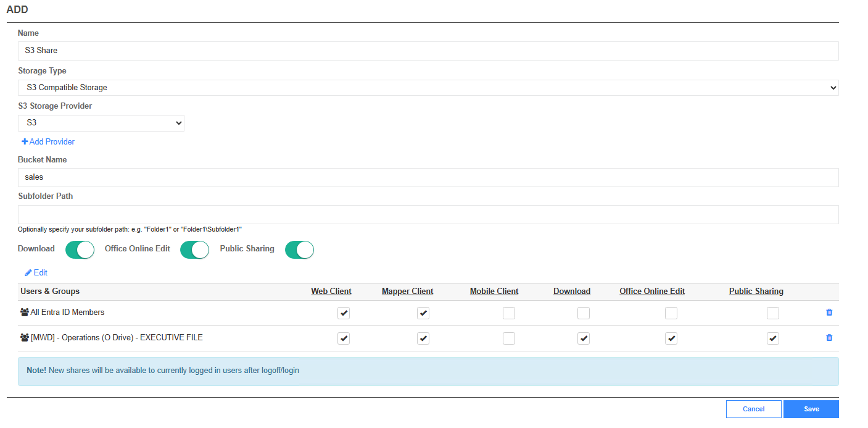The image size is (868, 428).
Task: Click the plus icon beside Add Provider
Action: 25,141
